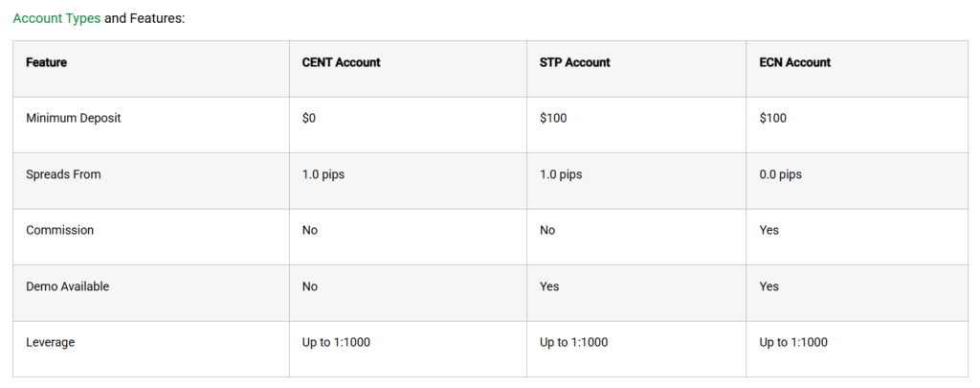This screenshot has width=980, height=388.
Task: Open the Account Types link
Action: [x=56, y=18]
